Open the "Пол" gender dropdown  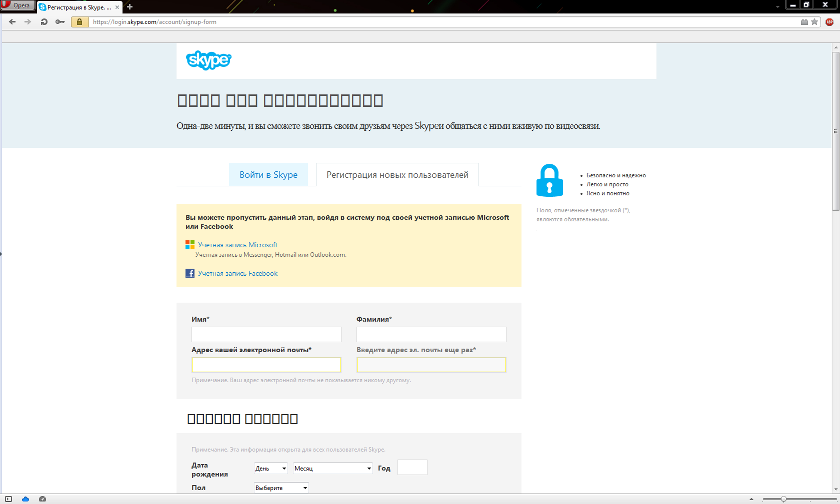click(x=281, y=488)
